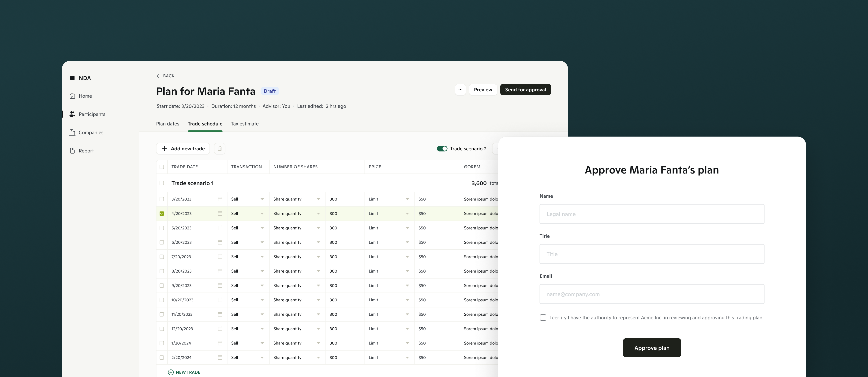This screenshot has height=377, width=868.
Task: Open the Report document icon
Action: pyautogui.click(x=72, y=151)
